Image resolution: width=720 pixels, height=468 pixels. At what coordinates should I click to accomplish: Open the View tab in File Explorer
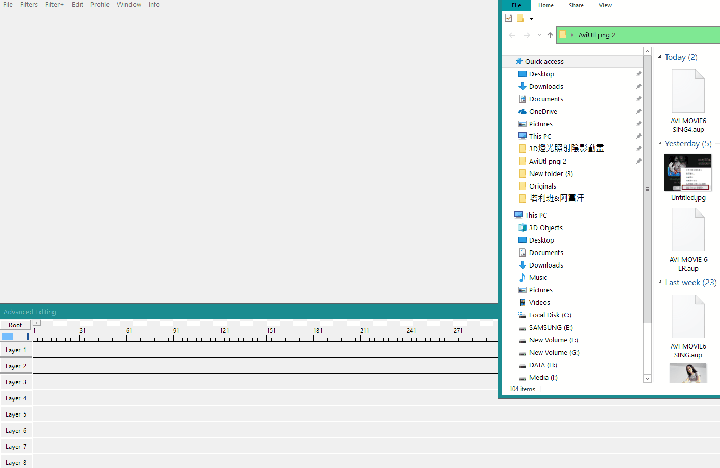(x=605, y=5)
